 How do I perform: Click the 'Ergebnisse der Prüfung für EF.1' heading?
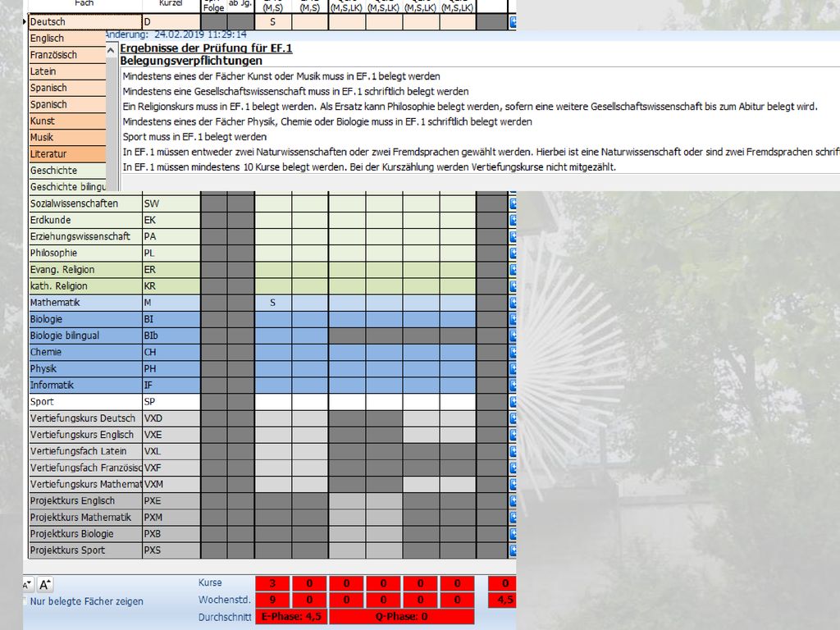point(206,48)
